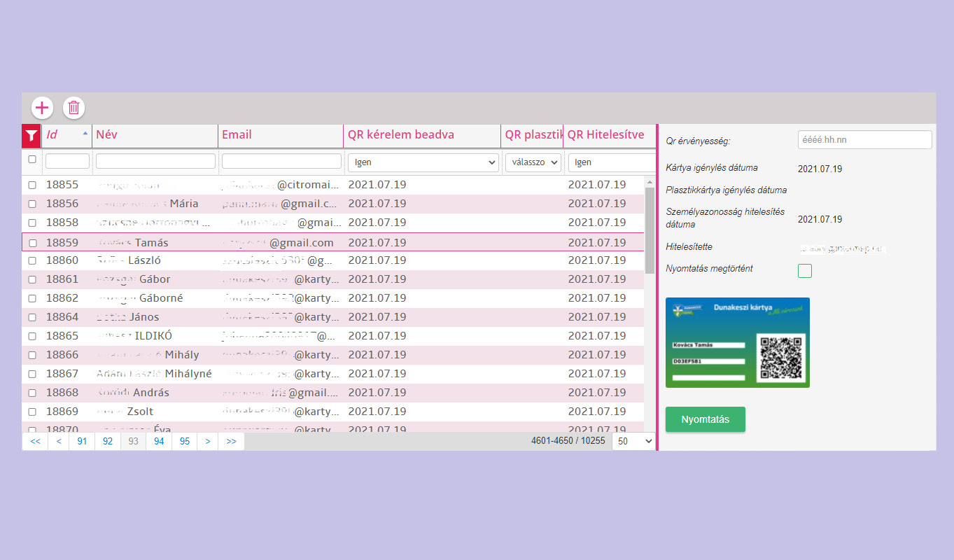The image size is (954, 560).
Task: Click the Id column sort arrow
Action: 85,133
